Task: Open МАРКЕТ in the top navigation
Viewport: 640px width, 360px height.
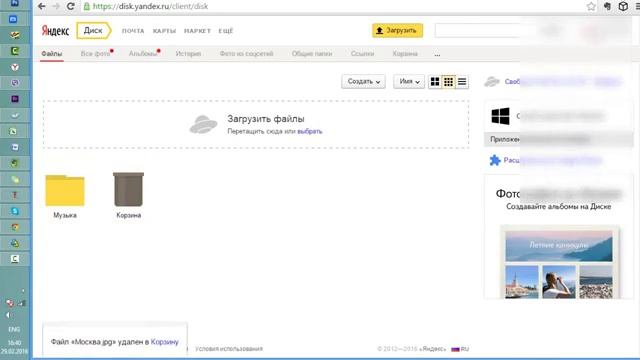Action: click(197, 31)
